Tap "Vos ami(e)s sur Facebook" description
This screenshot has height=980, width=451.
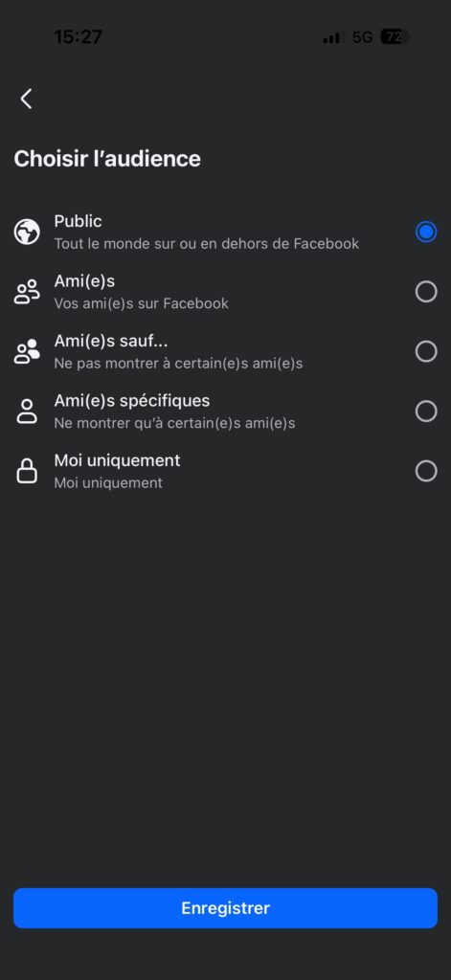point(142,303)
